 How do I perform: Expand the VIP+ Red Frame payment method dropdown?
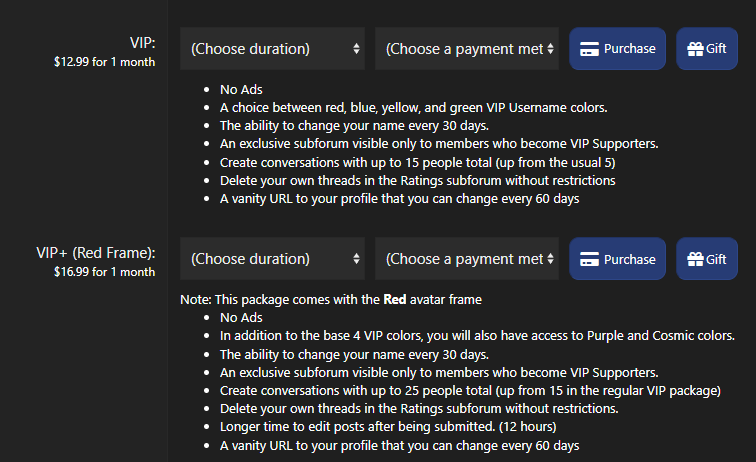(x=466, y=260)
